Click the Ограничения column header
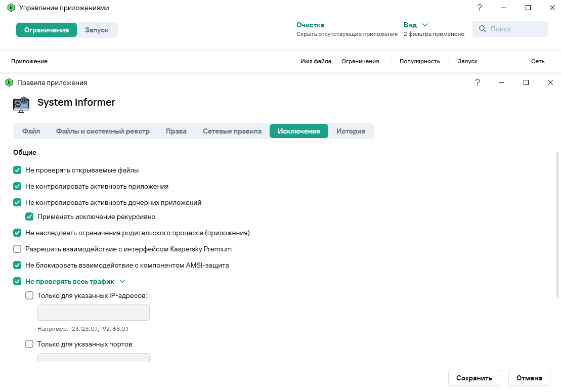561x392 pixels. click(360, 61)
